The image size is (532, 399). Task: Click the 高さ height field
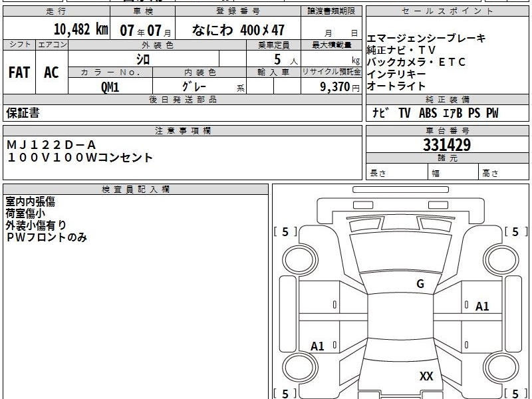pos(504,172)
